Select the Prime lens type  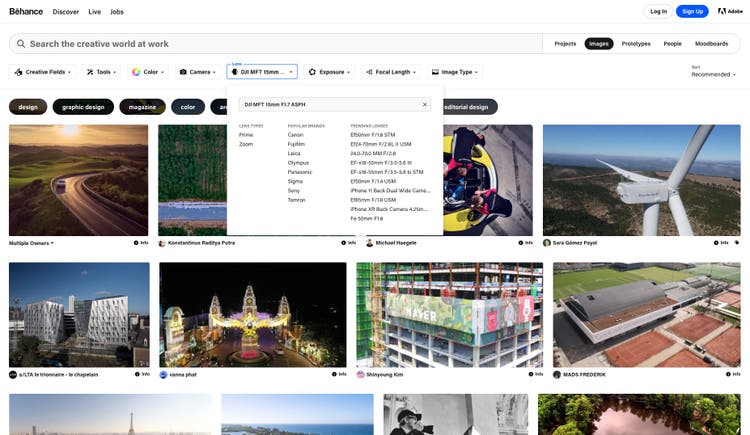point(246,134)
